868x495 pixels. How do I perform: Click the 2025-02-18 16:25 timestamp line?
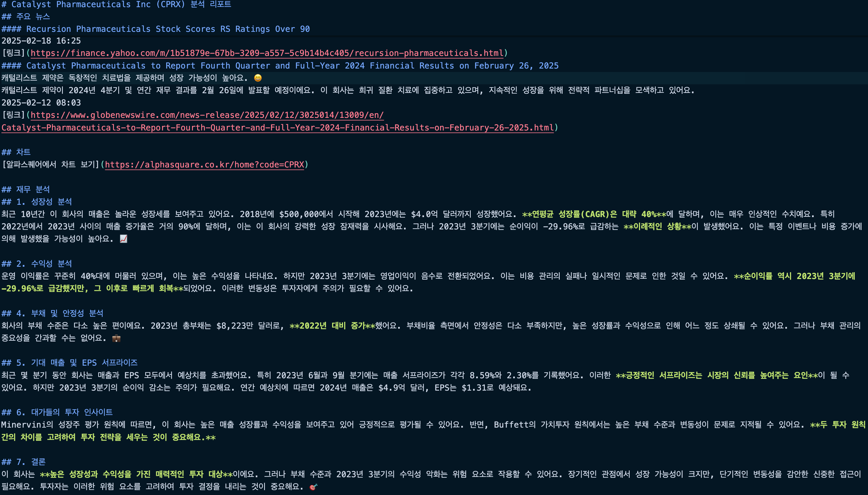click(41, 41)
